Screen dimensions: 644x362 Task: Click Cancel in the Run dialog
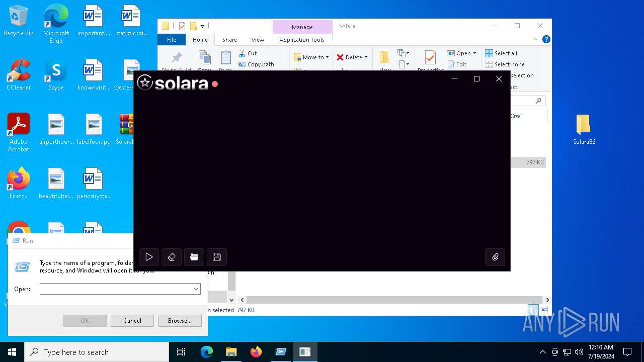132,321
